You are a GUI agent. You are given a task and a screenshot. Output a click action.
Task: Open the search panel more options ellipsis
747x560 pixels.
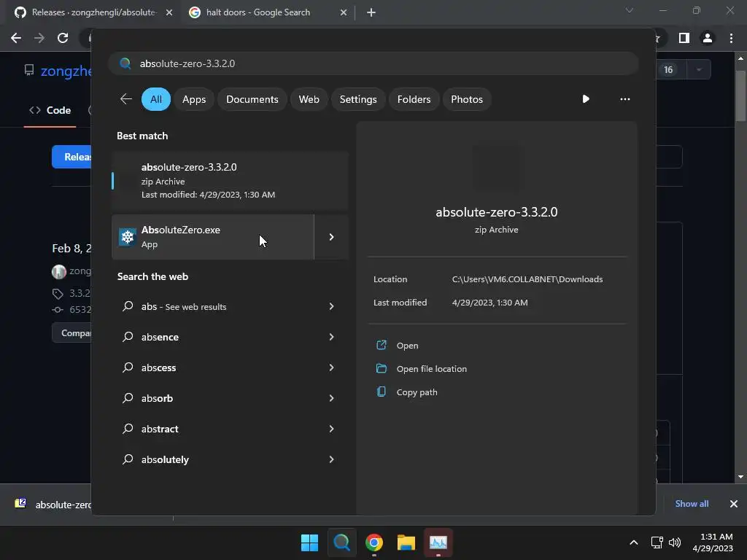[624, 99]
